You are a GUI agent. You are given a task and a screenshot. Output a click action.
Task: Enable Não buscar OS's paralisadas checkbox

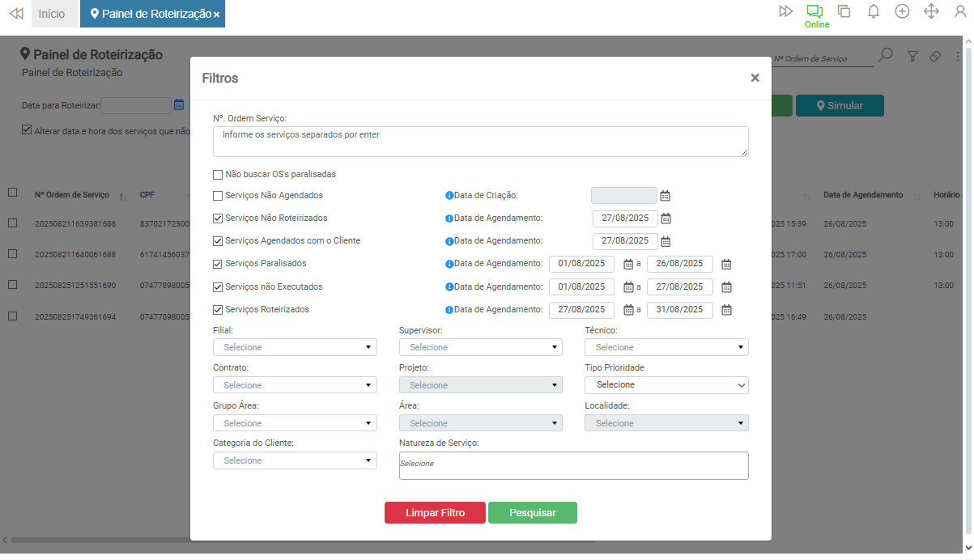click(x=218, y=174)
